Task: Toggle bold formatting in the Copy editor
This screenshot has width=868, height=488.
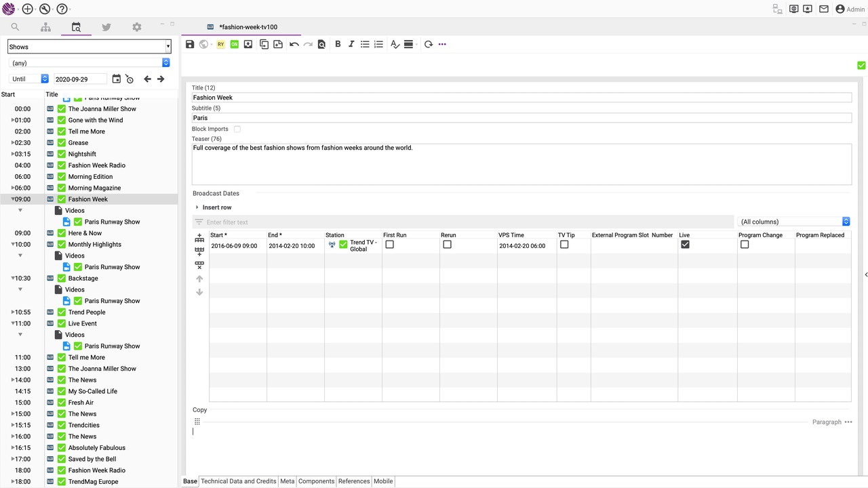Action: coord(338,44)
